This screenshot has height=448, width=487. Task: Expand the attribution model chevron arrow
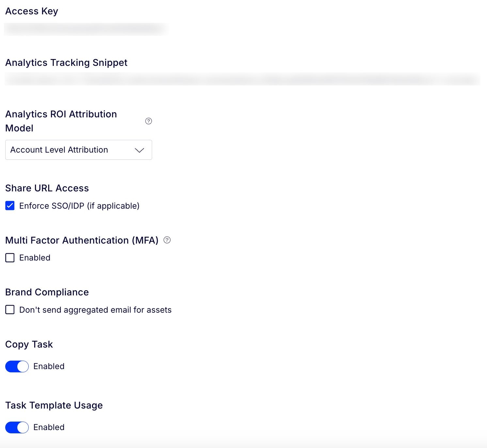(139, 150)
